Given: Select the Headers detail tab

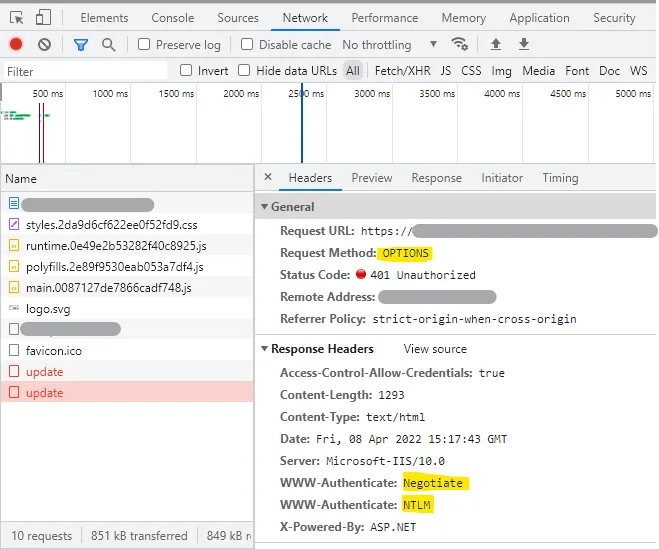Looking at the screenshot, I should tap(310, 178).
